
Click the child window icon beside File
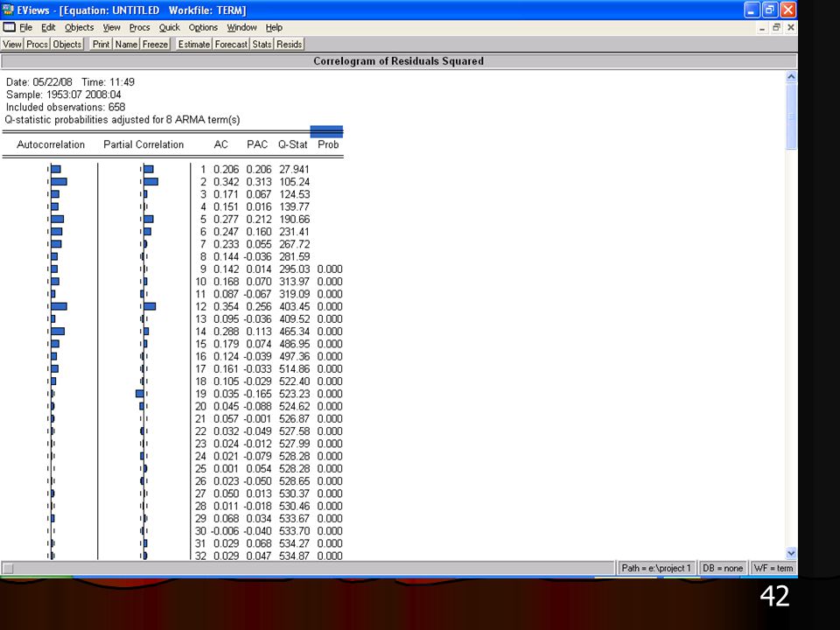9,27
